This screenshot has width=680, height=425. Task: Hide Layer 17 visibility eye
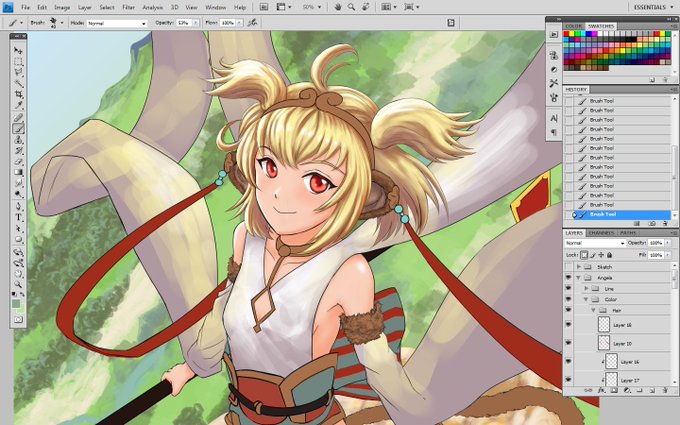coord(569,380)
